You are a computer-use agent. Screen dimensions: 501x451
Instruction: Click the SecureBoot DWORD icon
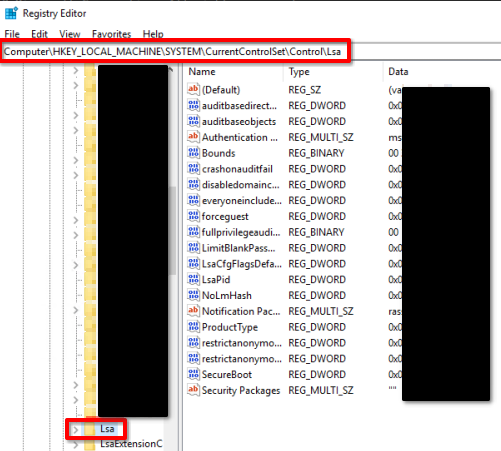click(193, 374)
